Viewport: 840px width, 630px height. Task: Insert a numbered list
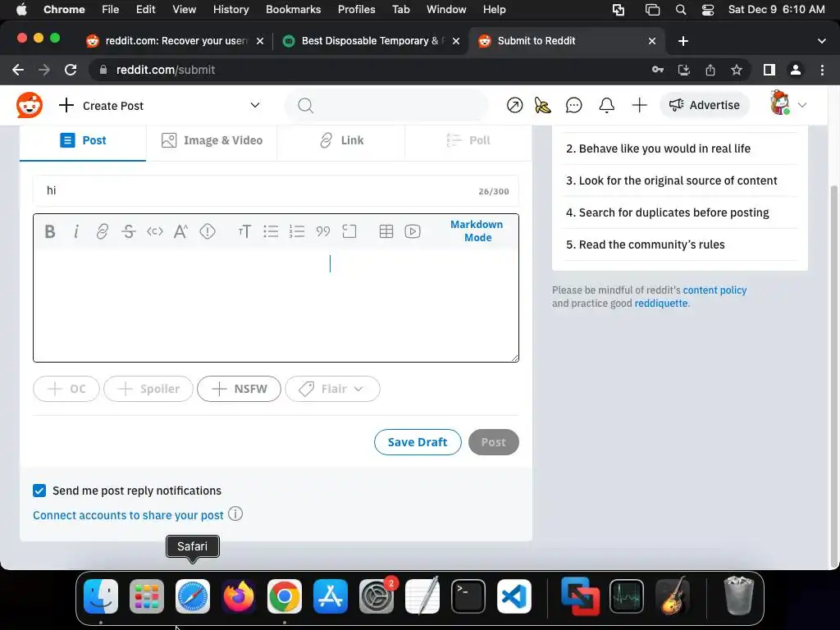(297, 231)
